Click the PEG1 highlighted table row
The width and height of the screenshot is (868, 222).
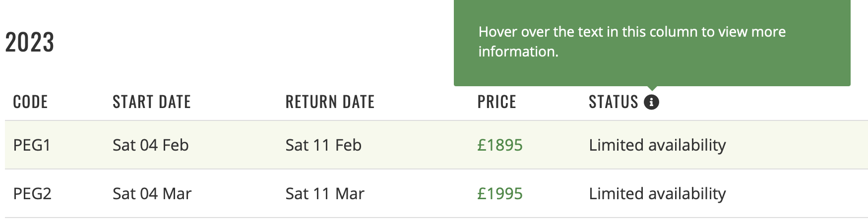coord(436,145)
